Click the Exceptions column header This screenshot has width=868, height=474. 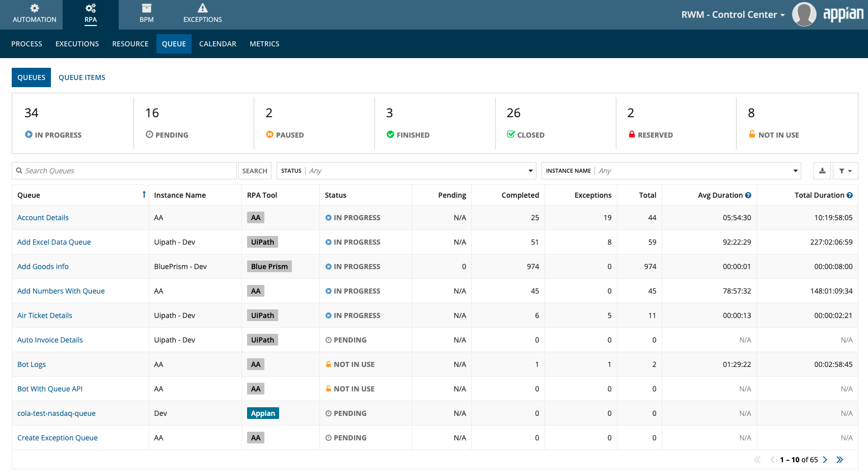pos(593,195)
